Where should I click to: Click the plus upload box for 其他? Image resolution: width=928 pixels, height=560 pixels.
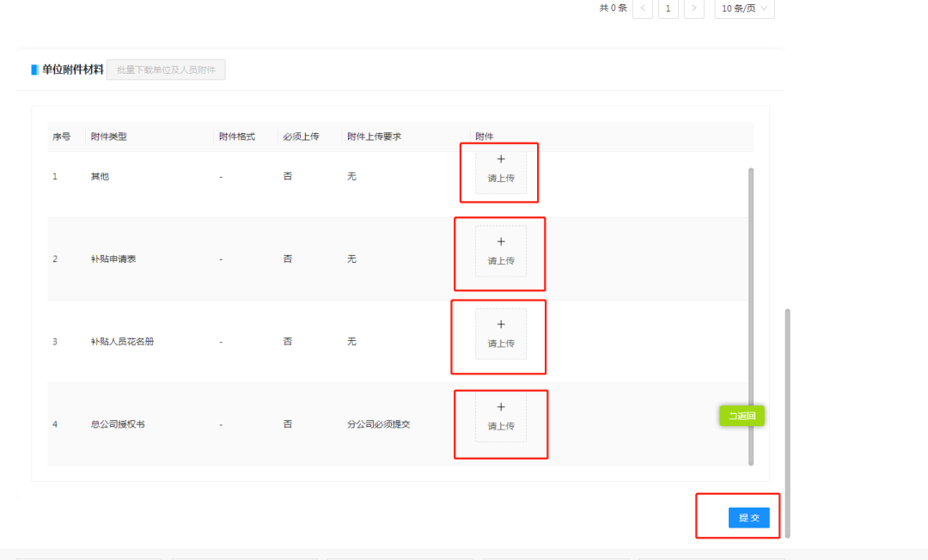click(501, 170)
